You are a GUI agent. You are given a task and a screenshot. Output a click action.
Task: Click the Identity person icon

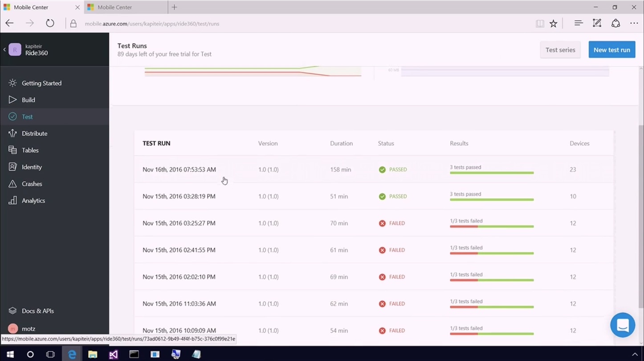[12, 167]
